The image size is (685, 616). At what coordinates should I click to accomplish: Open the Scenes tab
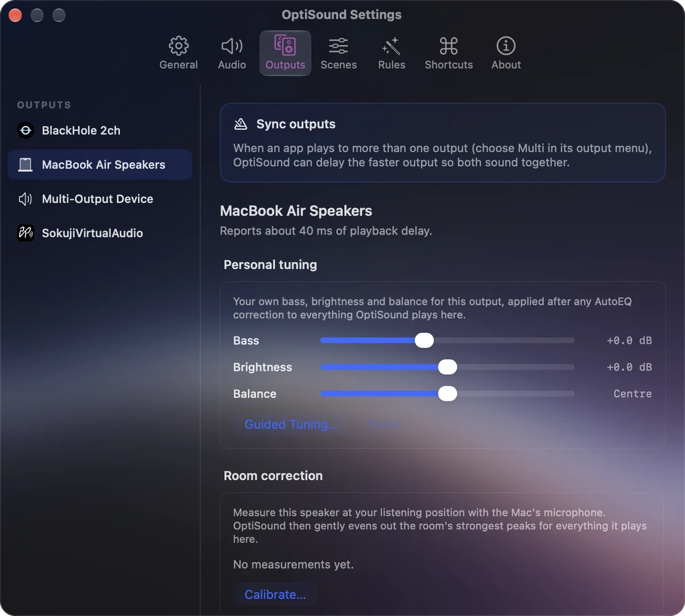pos(339,53)
